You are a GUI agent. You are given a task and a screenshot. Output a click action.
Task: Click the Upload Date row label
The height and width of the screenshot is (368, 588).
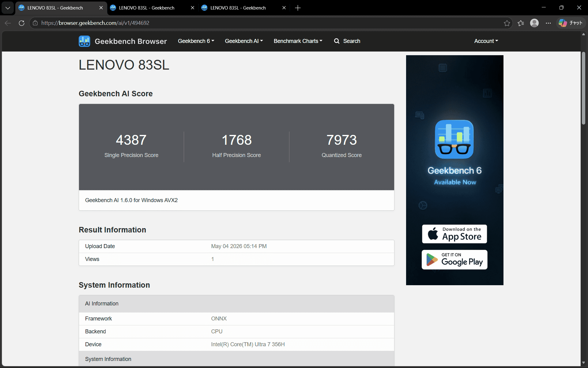click(100, 246)
